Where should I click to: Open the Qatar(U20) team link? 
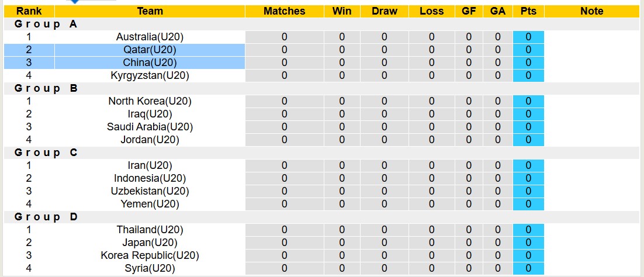coord(150,50)
